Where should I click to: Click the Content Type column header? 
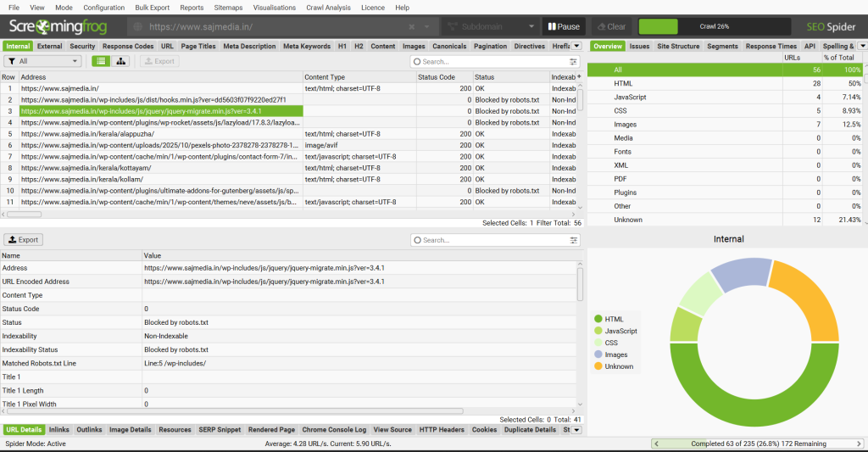point(359,77)
